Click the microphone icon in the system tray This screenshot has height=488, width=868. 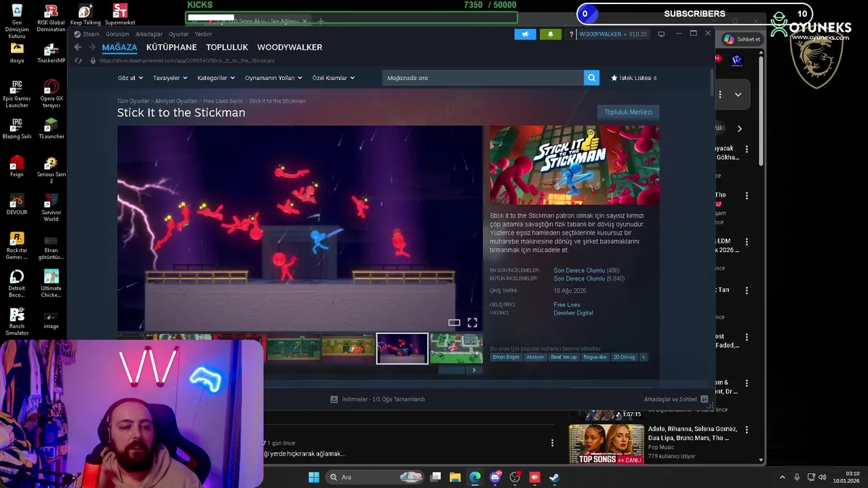coord(797,477)
